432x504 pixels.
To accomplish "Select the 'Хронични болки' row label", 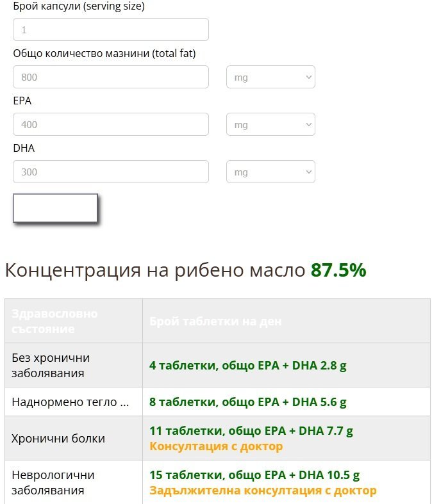I will (x=58, y=439).
